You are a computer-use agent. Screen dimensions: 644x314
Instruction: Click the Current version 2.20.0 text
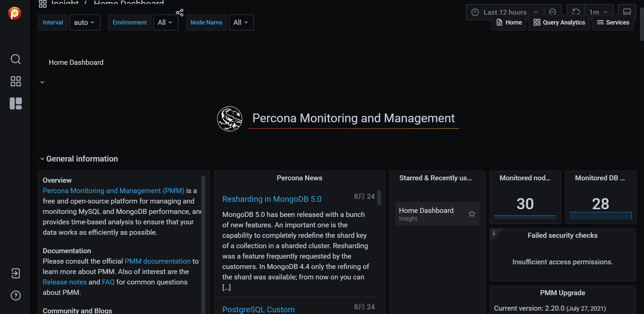click(550, 308)
